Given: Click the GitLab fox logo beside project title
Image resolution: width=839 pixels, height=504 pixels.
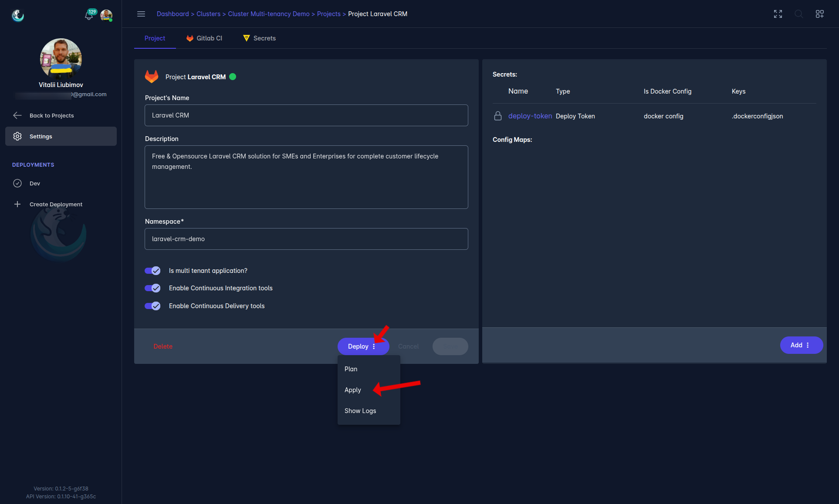Looking at the screenshot, I should [152, 77].
